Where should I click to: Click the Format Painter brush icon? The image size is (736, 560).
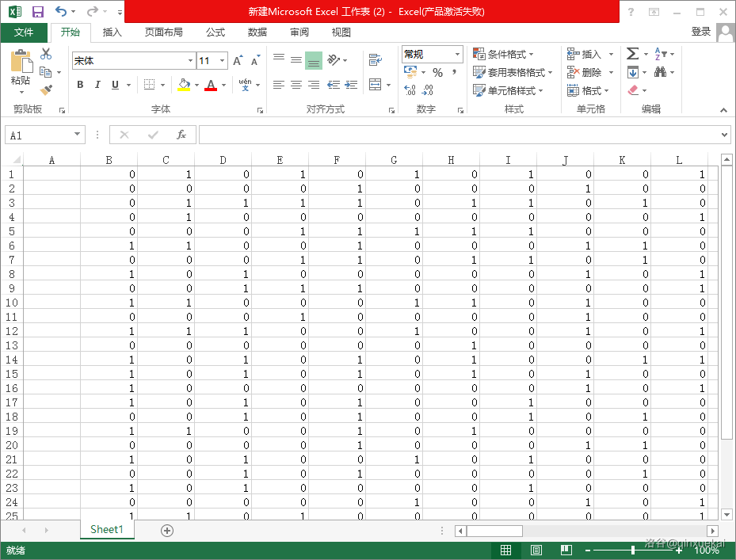[x=46, y=90]
